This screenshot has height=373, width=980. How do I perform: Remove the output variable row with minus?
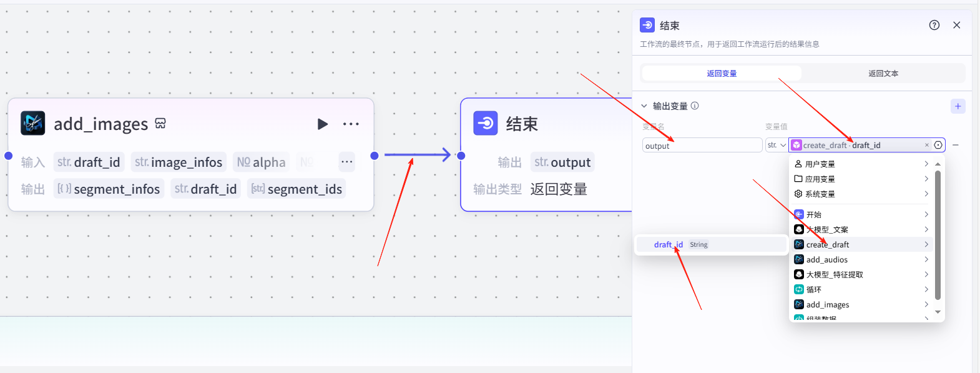(956, 145)
